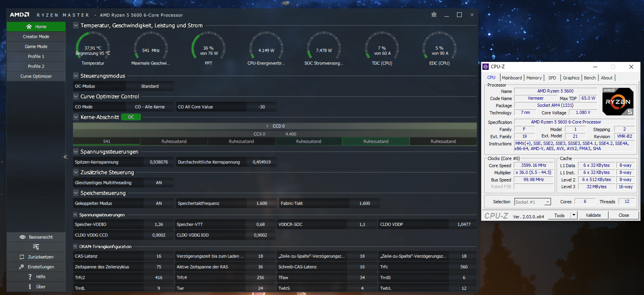Viewport: 644px width, 295px height.
Task: Open Creator Mode profile
Action: pos(36,37)
